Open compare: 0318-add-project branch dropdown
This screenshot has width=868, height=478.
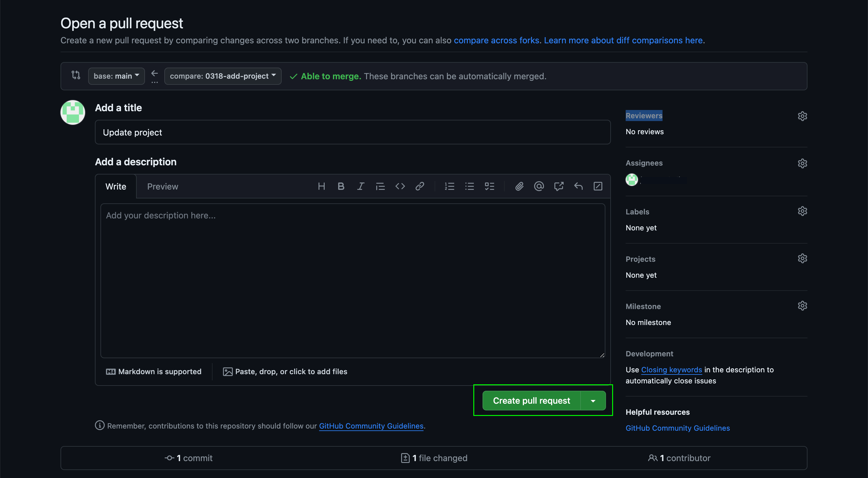click(x=223, y=76)
